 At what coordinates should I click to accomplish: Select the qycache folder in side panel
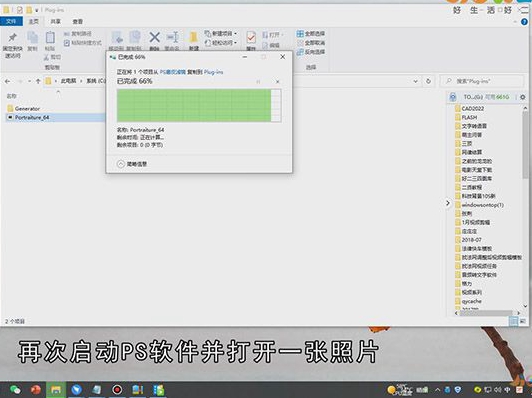pyautogui.click(x=468, y=301)
